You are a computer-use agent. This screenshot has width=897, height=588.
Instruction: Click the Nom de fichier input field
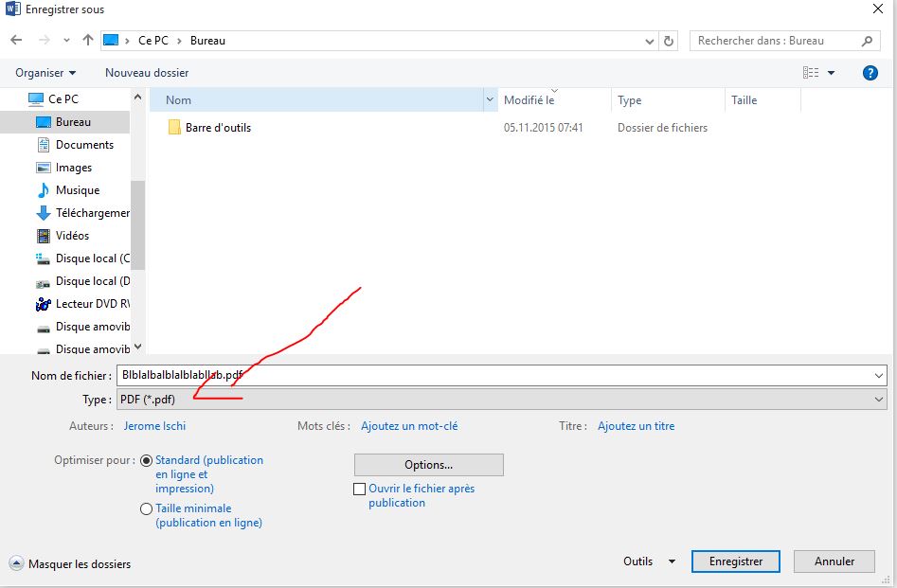493,375
